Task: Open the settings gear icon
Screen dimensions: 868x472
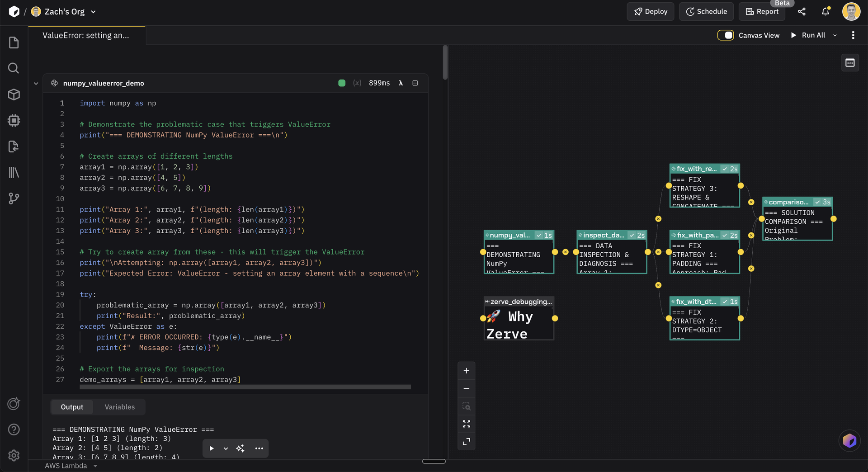Action: tap(14, 455)
